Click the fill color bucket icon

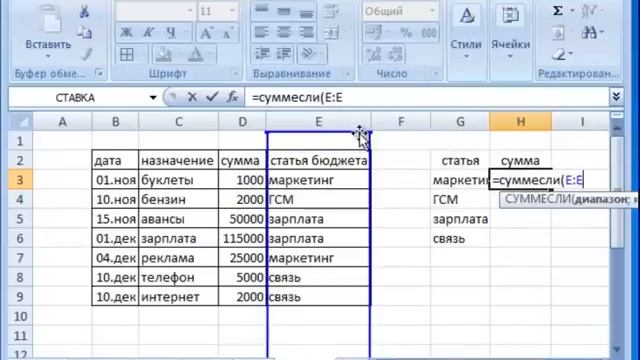pyautogui.click(x=164, y=54)
